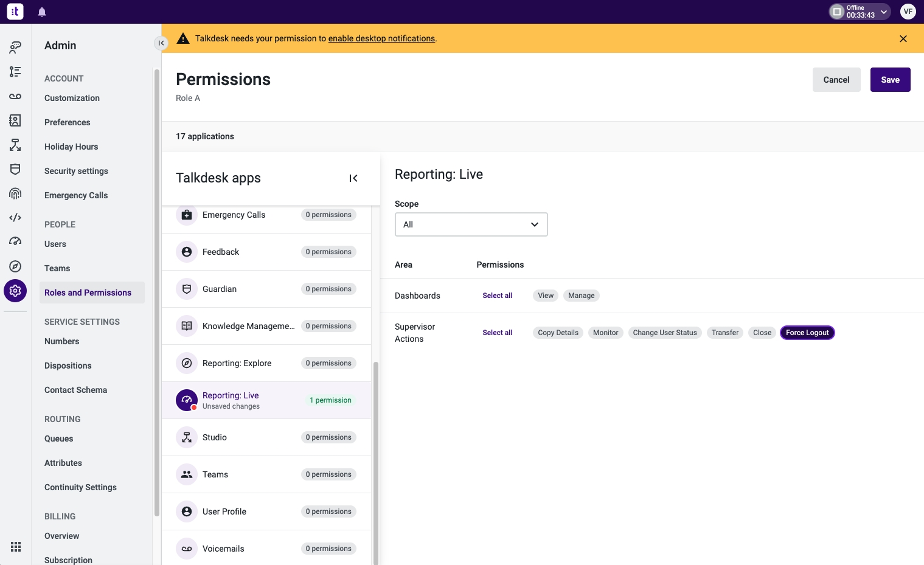Image resolution: width=924 pixels, height=565 pixels.
Task: Open the VF user avatar menu
Action: click(908, 12)
